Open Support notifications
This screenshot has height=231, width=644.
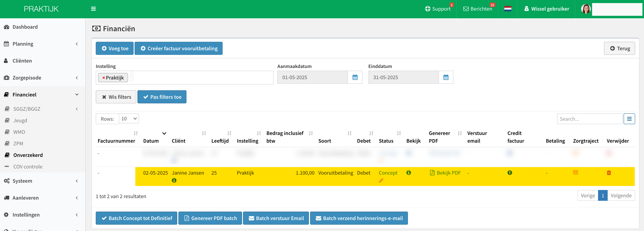coord(438,9)
